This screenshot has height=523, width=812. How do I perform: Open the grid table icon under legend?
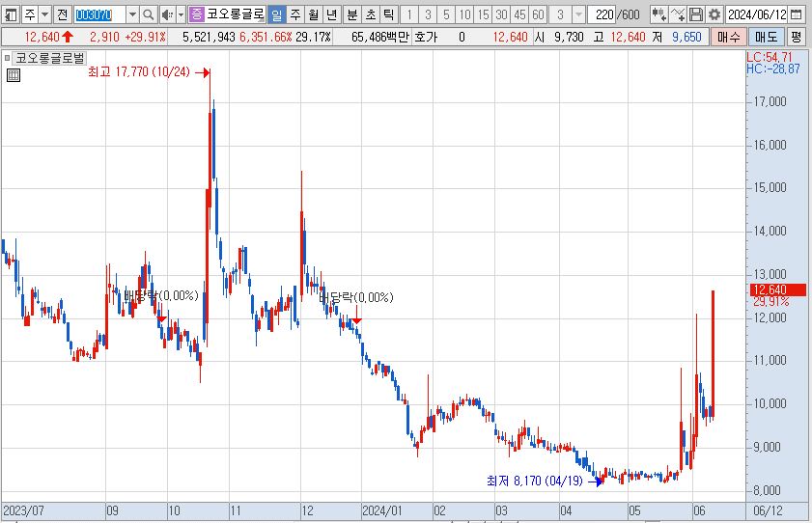[x=14, y=75]
